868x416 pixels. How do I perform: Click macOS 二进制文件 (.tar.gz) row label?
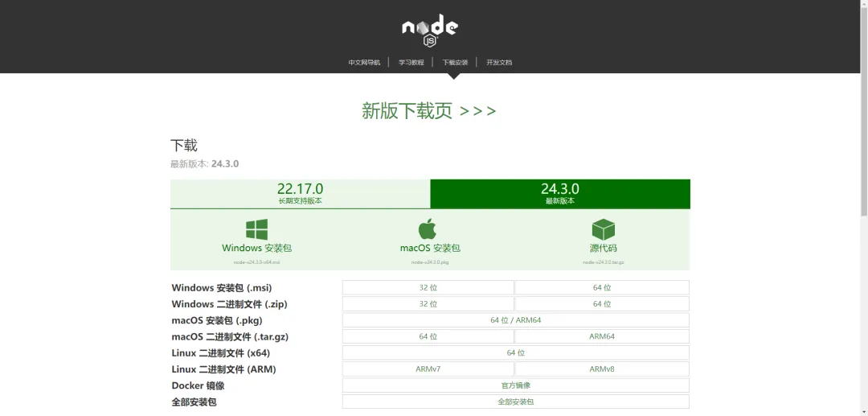pos(231,336)
